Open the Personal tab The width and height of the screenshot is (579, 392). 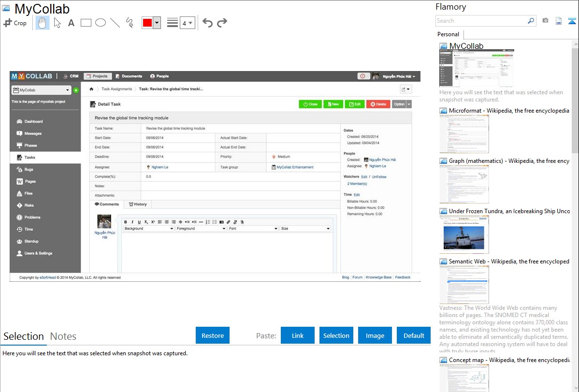coord(449,34)
